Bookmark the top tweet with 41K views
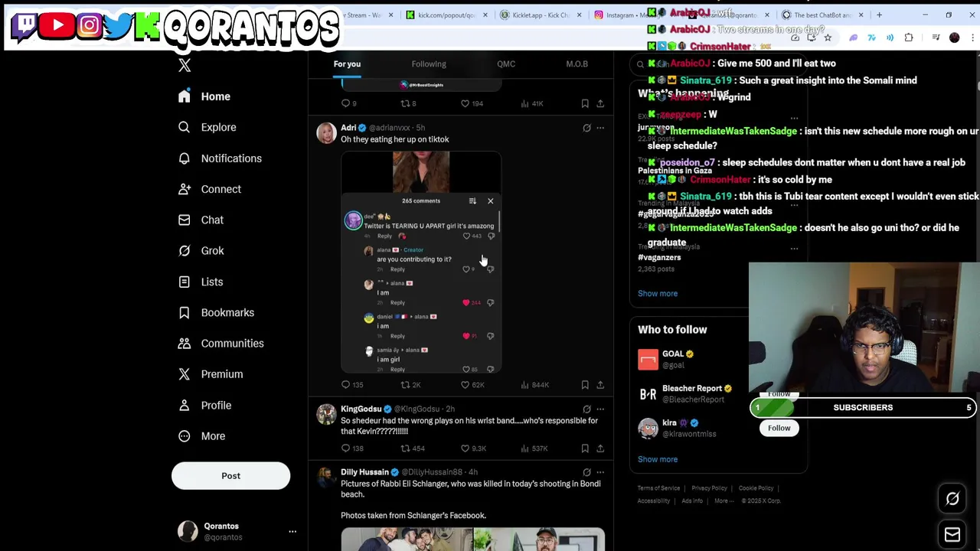This screenshot has height=551, width=980. (585, 103)
